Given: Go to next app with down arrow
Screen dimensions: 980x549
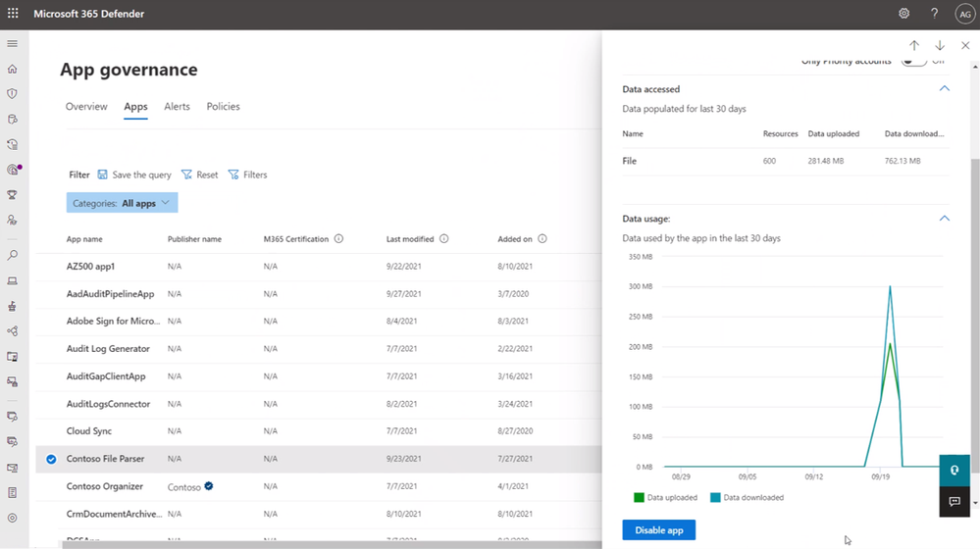Looking at the screenshot, I should 940,46.
